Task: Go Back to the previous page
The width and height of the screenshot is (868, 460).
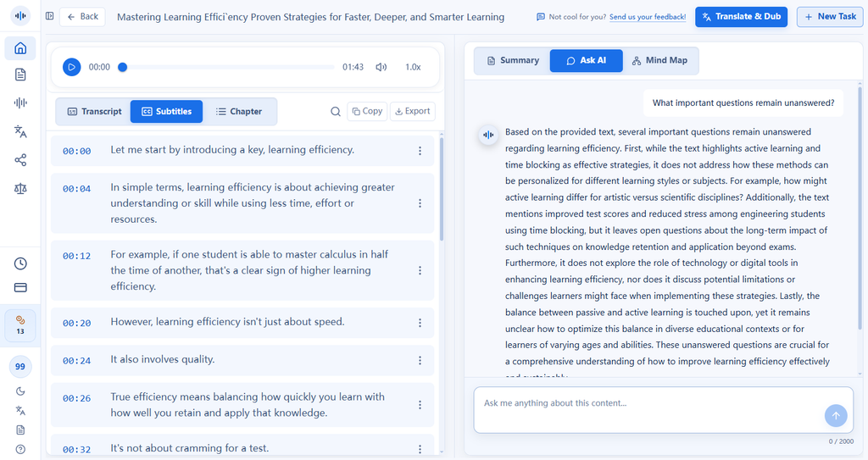Action: [82, 17]
